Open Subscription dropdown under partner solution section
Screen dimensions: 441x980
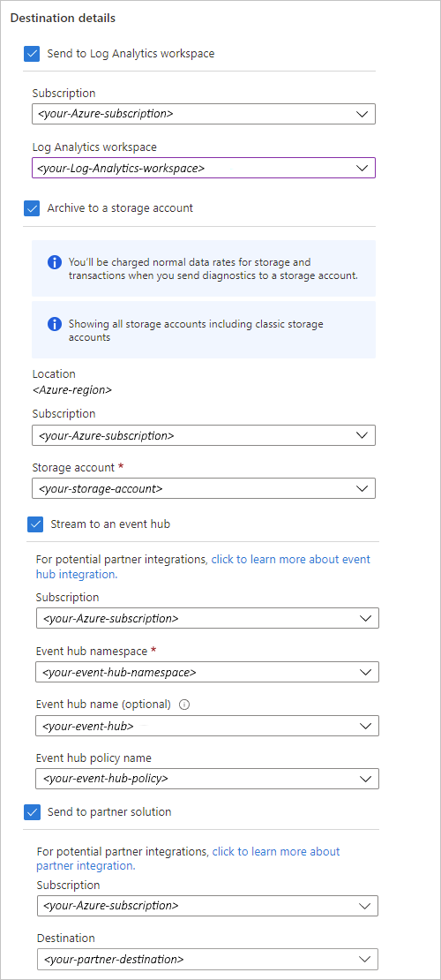click(x=207, y=906)
